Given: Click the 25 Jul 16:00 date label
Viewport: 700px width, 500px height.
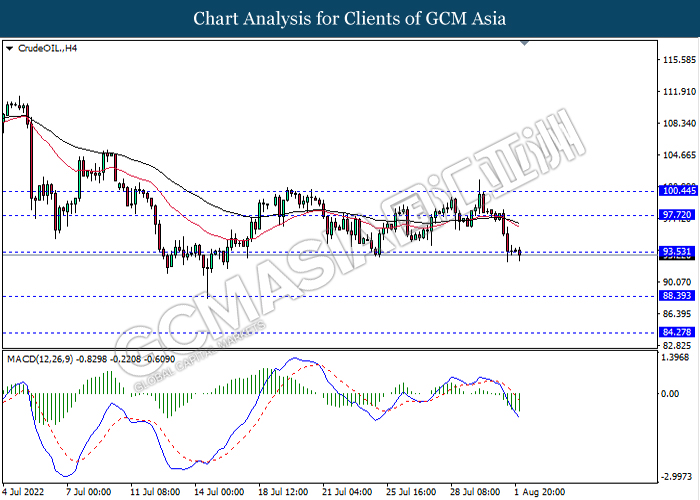Looking at the screenshot, I should 411,492.
